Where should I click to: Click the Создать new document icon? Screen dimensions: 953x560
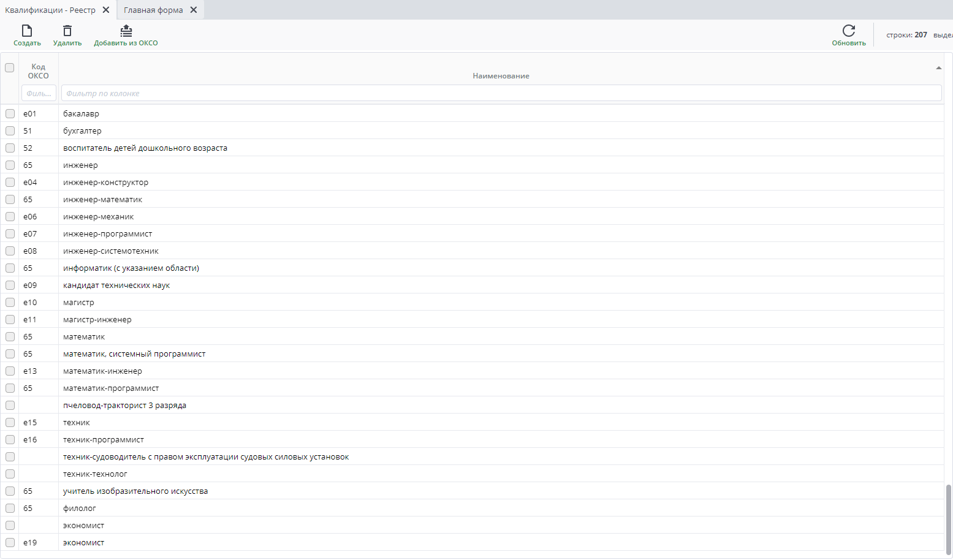coord(27,31)
